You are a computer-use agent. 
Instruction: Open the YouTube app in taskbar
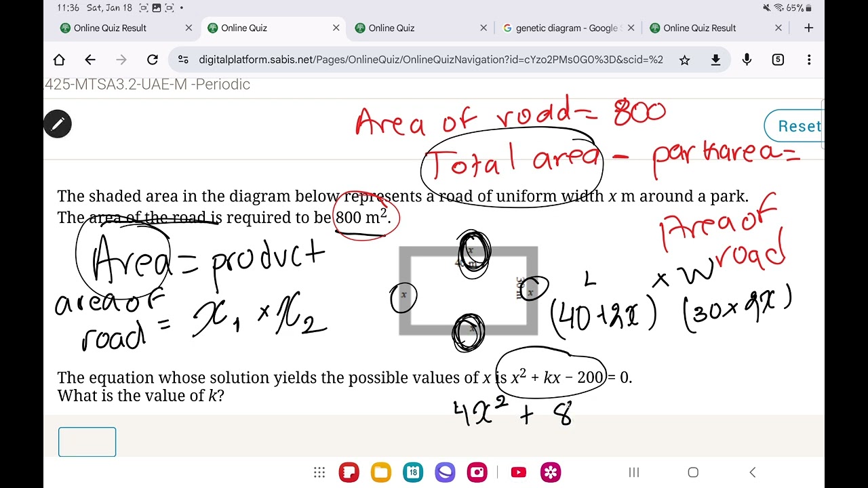pyautogui.click(x=519, y=472)
